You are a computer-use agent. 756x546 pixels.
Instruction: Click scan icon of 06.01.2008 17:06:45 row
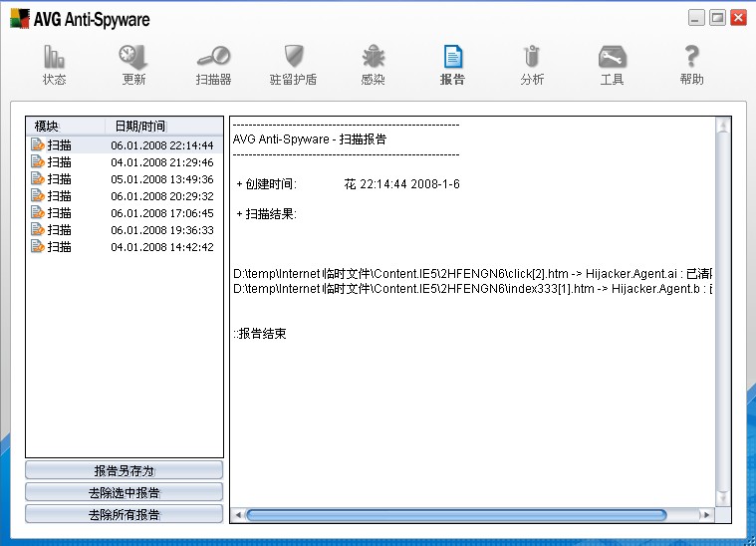(x=38, y=212)
